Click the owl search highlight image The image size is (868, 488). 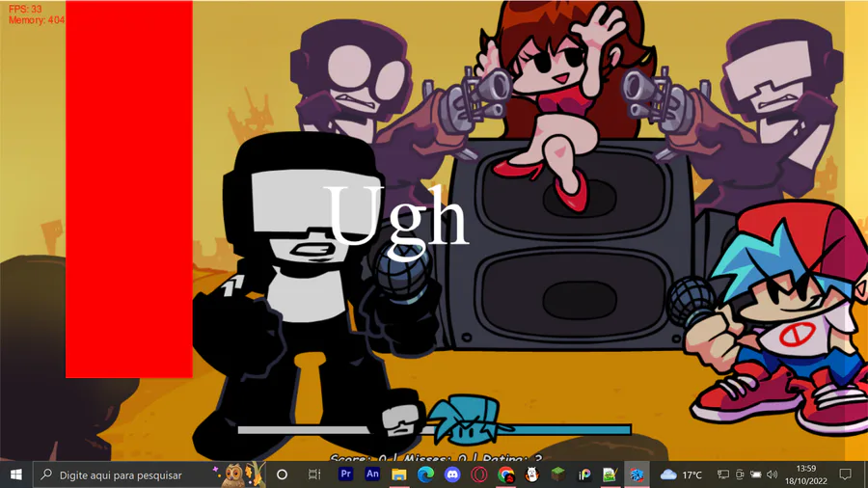[x=240, y=474]
